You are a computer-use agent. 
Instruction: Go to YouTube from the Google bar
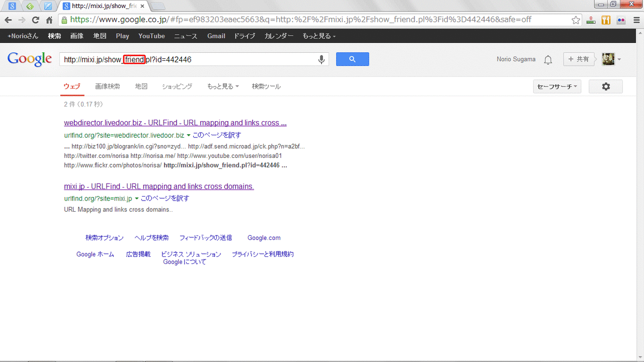151,36
